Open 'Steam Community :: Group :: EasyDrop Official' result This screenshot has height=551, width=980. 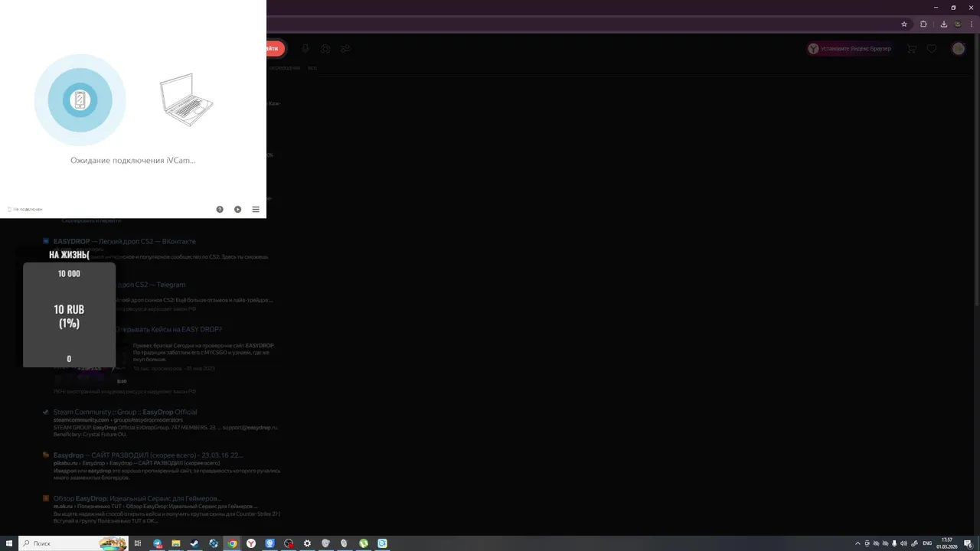(x=125, y=412)
